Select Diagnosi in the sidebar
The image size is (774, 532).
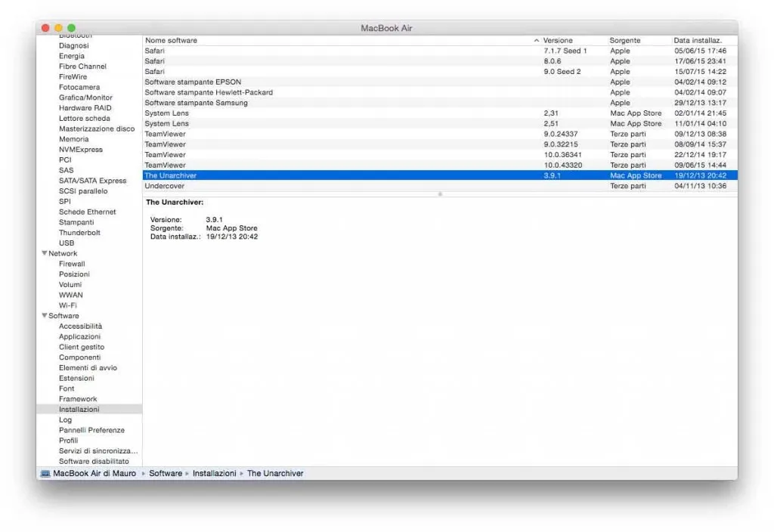pos(73,45)
